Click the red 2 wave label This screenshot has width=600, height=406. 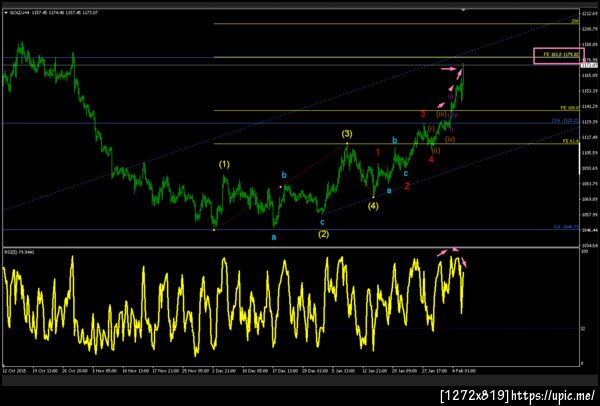pyautogui.click(x=407, y=186)
